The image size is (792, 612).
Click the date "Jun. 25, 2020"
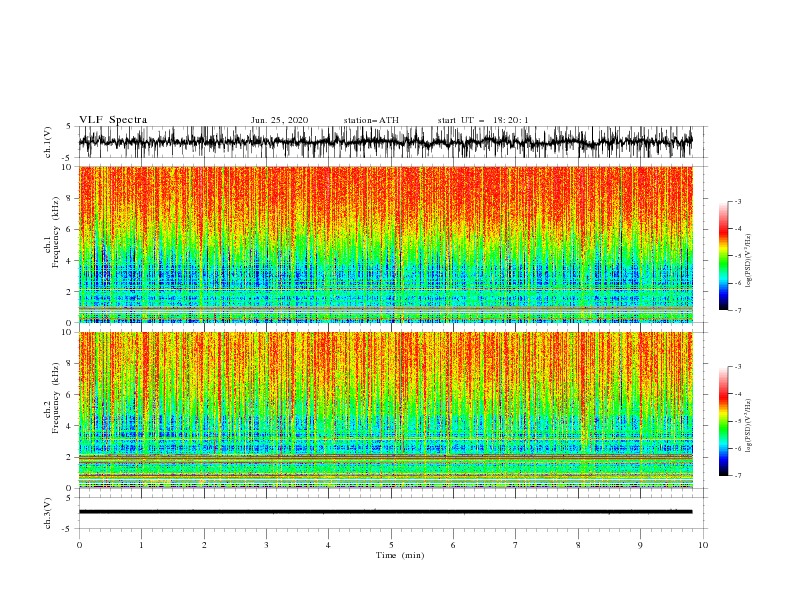279,120
